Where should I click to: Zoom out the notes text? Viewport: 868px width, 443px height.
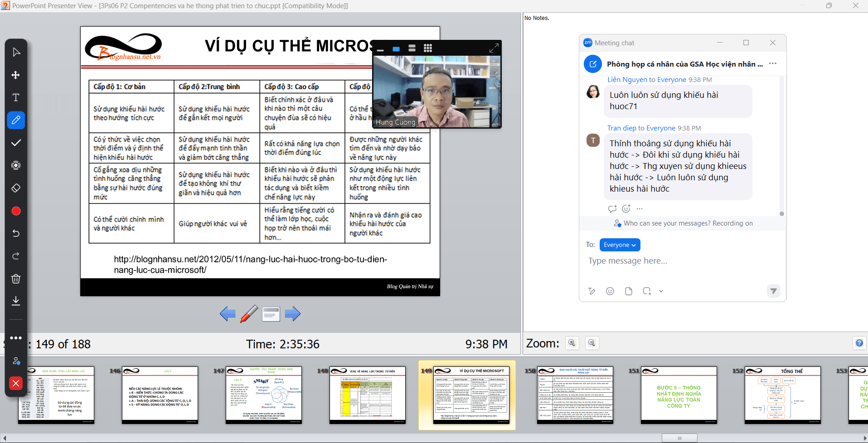click(x=592, y=343)
